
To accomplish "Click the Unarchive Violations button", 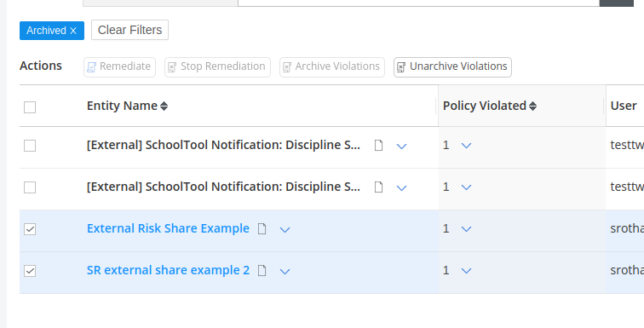I will 452,67.
